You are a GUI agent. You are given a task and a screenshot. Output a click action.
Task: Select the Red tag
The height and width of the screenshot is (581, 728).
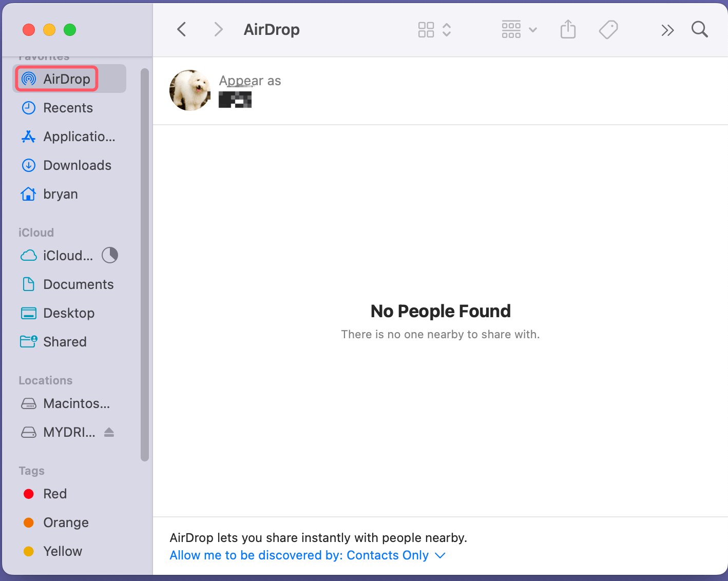tap(54, 494)
